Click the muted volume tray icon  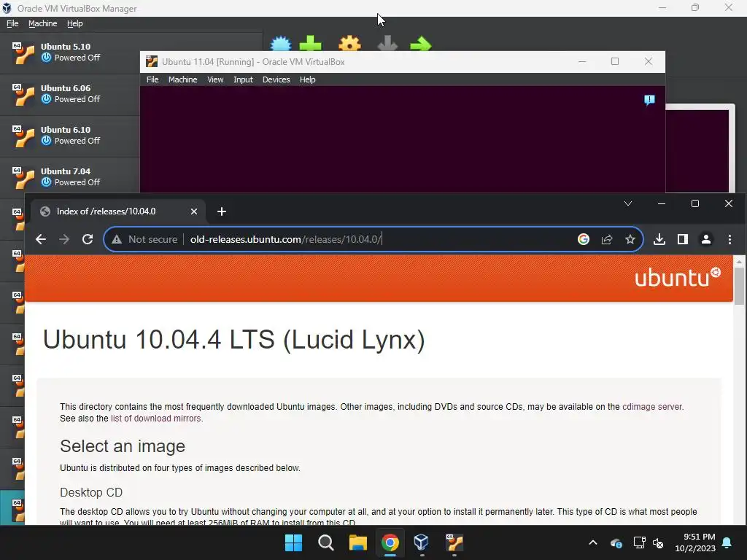pyautogui.click(x=659, y=542)
